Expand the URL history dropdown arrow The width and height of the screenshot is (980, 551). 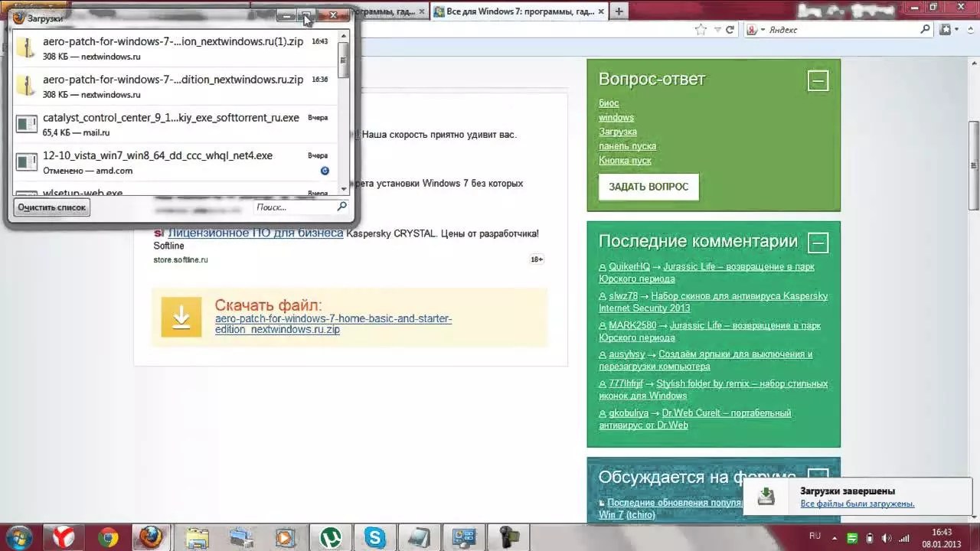pyautogui.click(x=717, y=30)
